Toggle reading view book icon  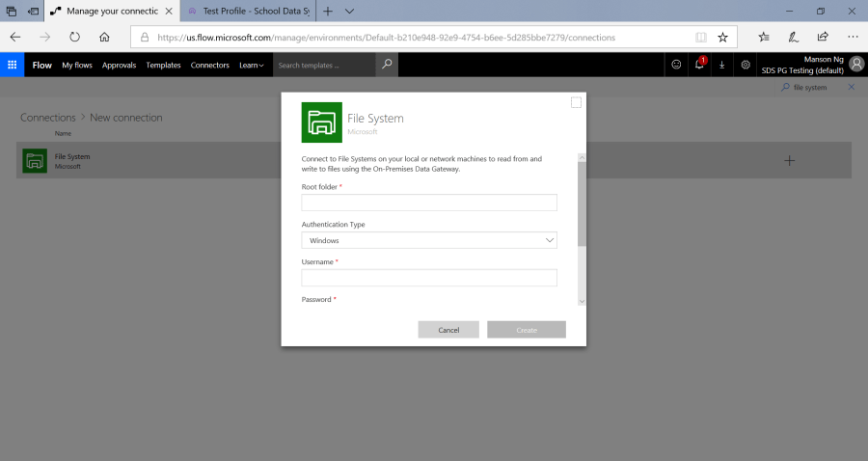click(701, 37)
